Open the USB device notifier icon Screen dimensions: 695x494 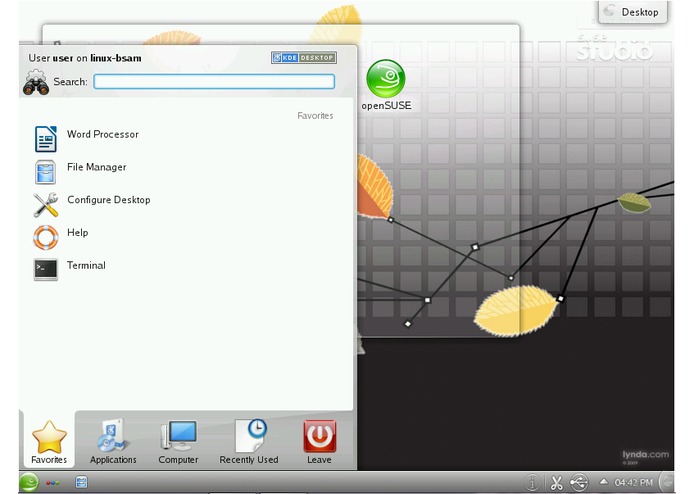coord(579,482)
